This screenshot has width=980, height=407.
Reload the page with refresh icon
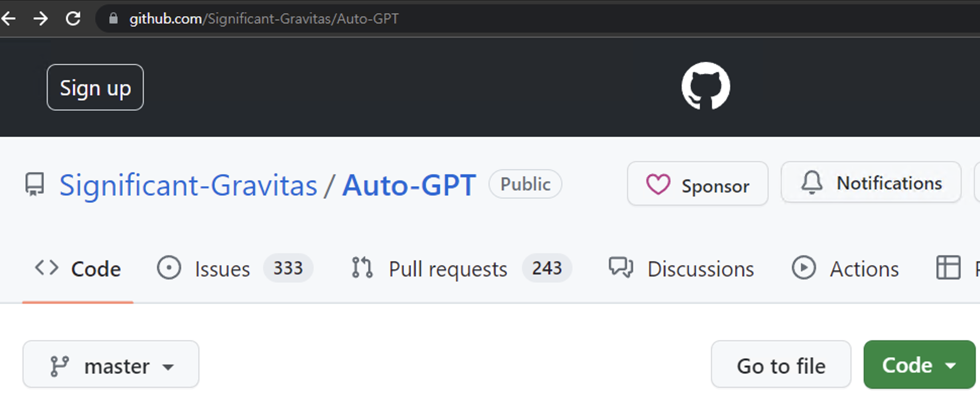coord(73,19)
